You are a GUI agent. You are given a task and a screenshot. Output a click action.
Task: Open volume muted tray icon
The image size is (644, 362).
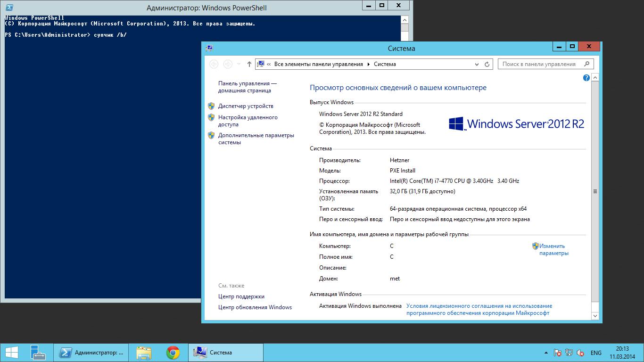click(581, 353)
